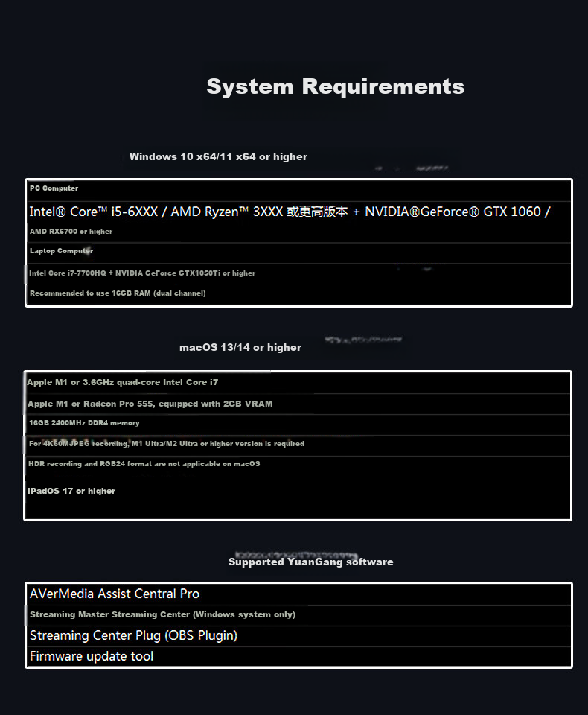Click the Intel Core i7-7700HQ laptop requirement
The image size is (588, 715).
[142, 273]
